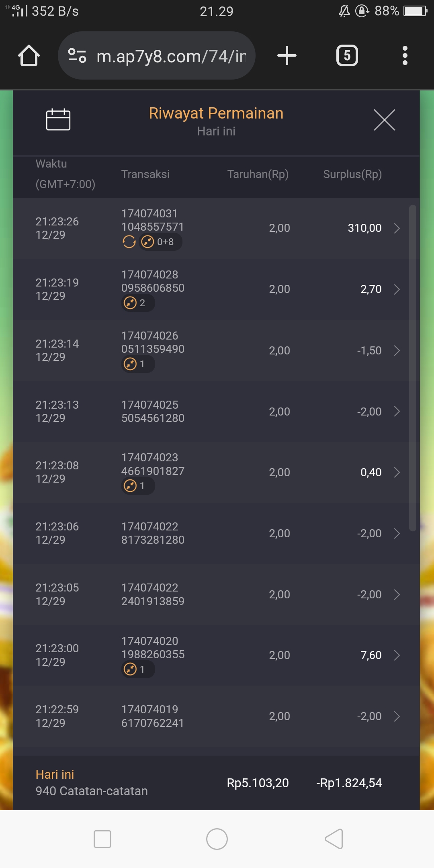Expand the 7,60 surplus transaction row

tap(397, 655)
